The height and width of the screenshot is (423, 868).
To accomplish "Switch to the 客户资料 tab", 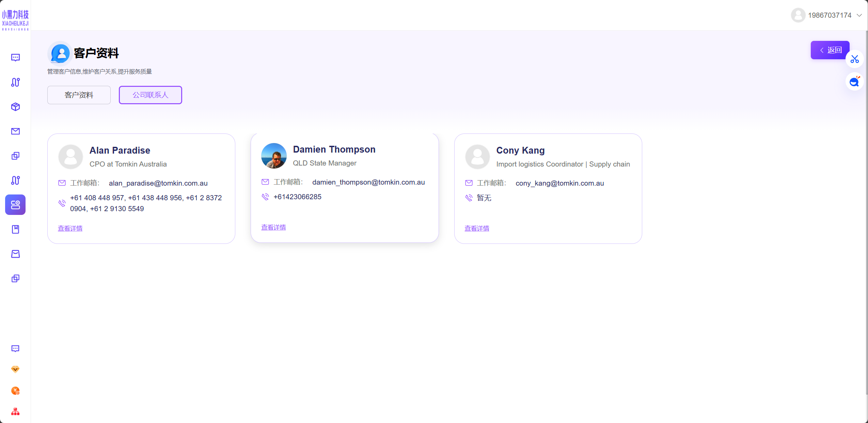I will [x=79, y=95].
